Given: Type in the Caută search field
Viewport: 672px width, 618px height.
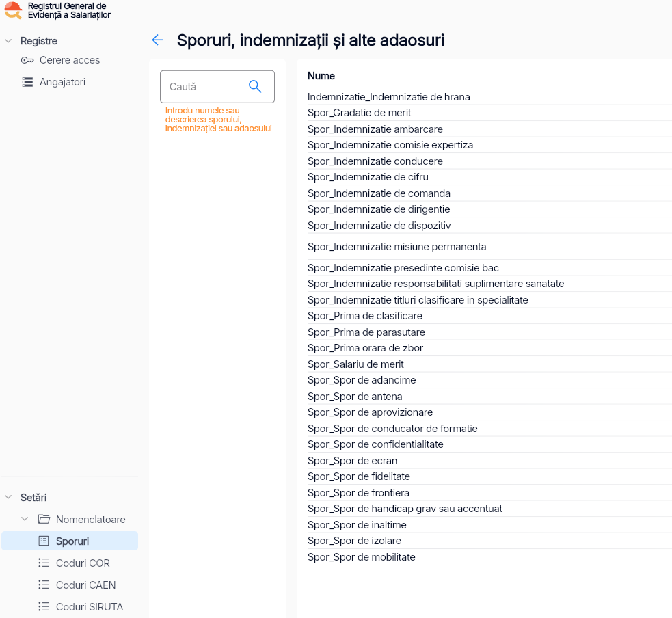Looking at the screenshot, I should click(x=205, y=87).
